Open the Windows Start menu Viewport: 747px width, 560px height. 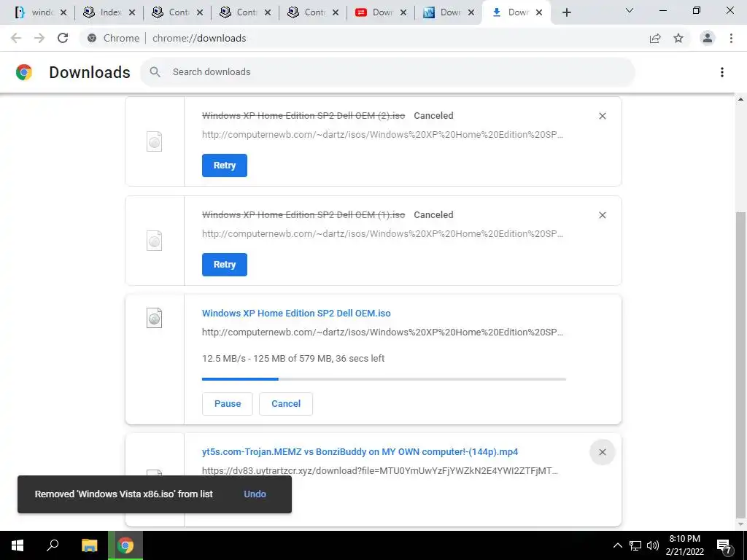coord(18,545)
